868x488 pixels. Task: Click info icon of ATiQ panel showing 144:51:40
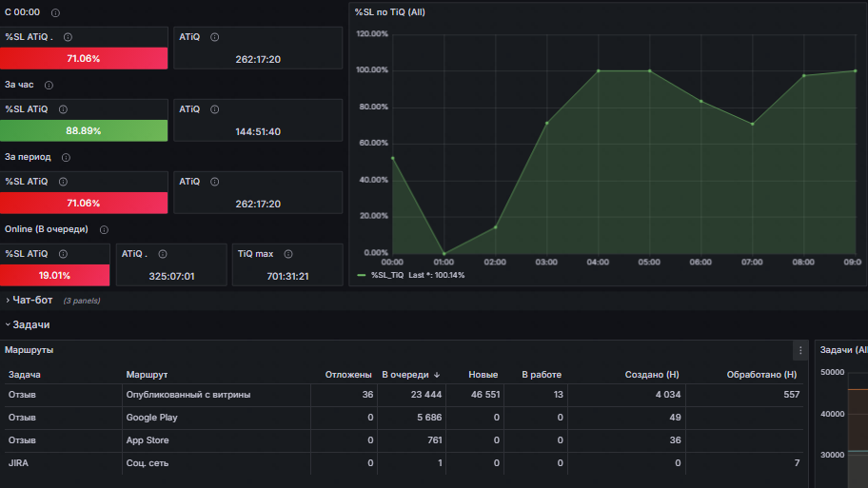click(215, 109)
